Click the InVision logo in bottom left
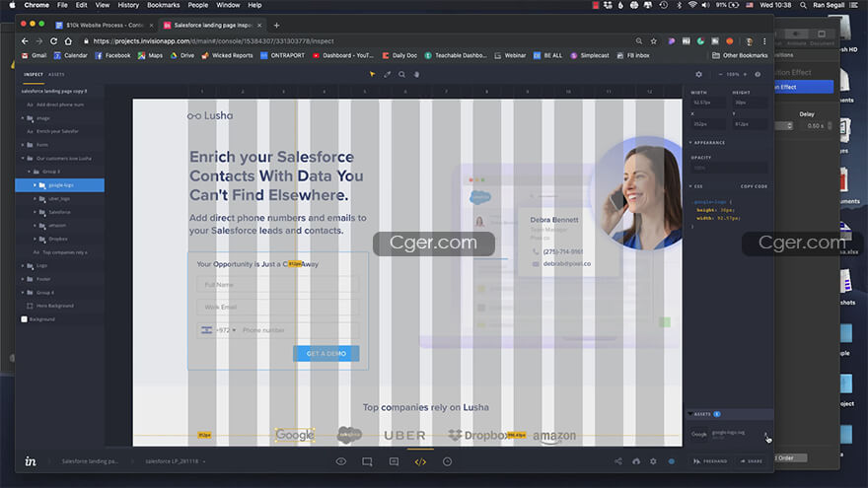The image size is (868, 488). point(31,461)
